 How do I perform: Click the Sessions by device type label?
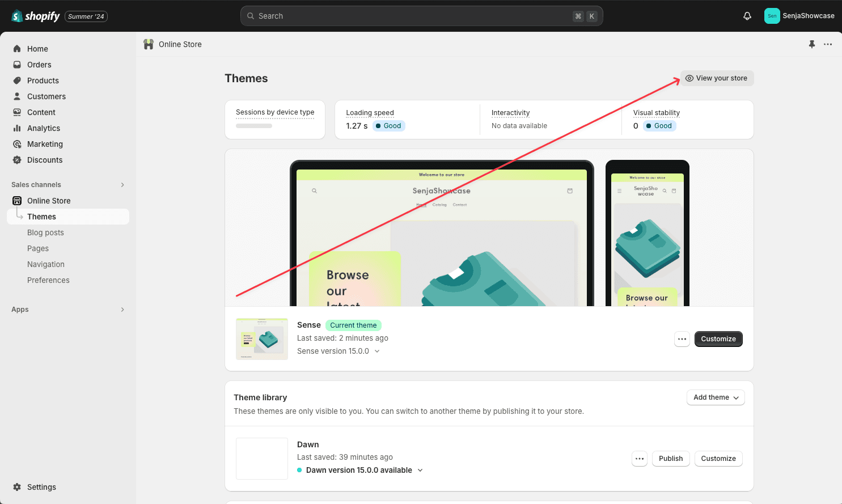point(275,112)
